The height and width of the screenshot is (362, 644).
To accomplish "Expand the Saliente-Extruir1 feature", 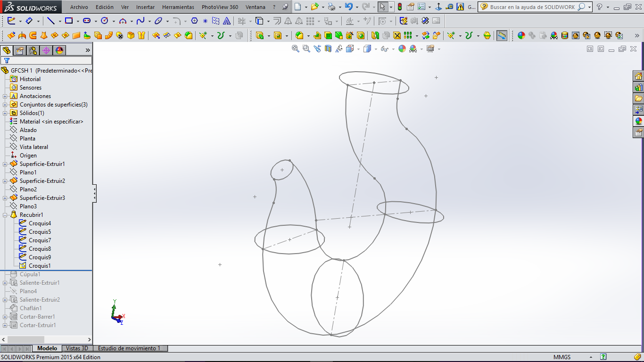I will (x=5, y=283).
